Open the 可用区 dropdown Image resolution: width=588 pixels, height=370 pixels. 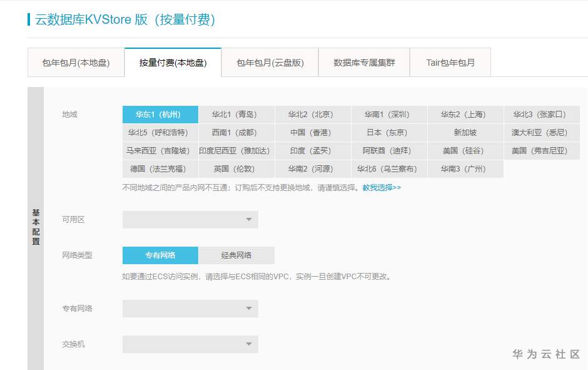click(190, 220)
